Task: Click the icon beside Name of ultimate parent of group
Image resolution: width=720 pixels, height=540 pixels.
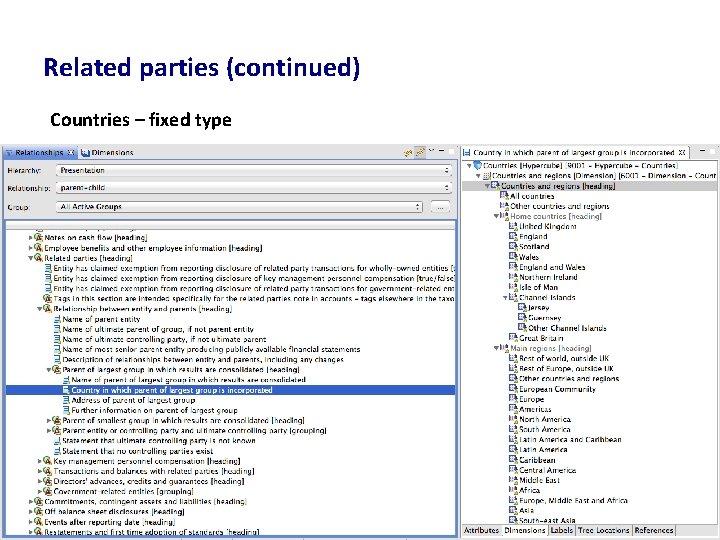Action: pyautogui.click(x=57, y=329)
